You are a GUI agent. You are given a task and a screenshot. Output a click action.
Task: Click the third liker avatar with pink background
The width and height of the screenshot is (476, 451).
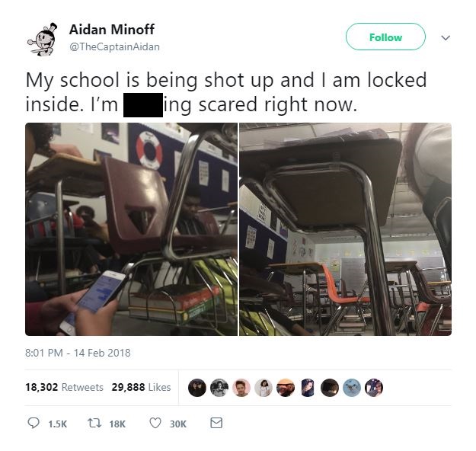[x=241, y=388]
